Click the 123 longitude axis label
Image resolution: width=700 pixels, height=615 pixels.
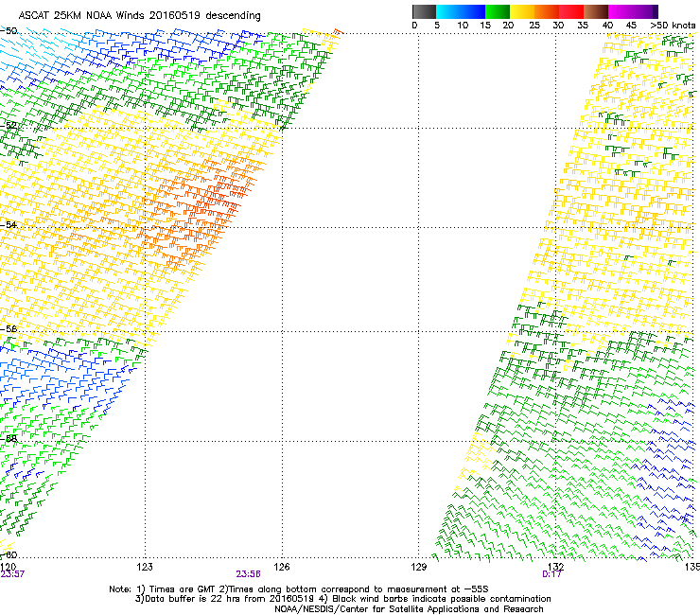145,567
